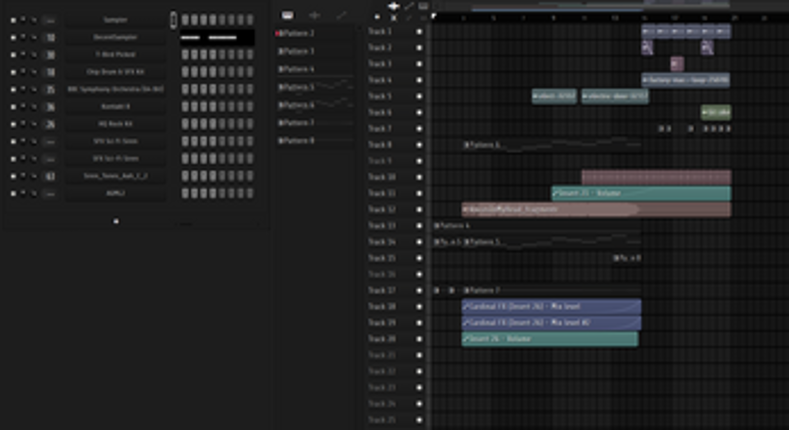
Task: Mute the Kontakt 8 channel
Action: [13, 107]
